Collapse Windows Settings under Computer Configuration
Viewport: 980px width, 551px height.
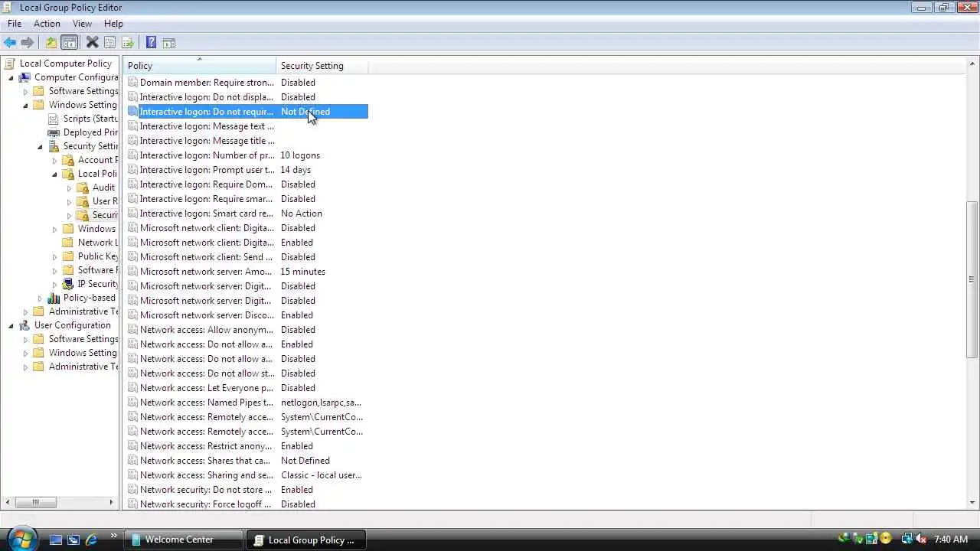coord(25,105)
